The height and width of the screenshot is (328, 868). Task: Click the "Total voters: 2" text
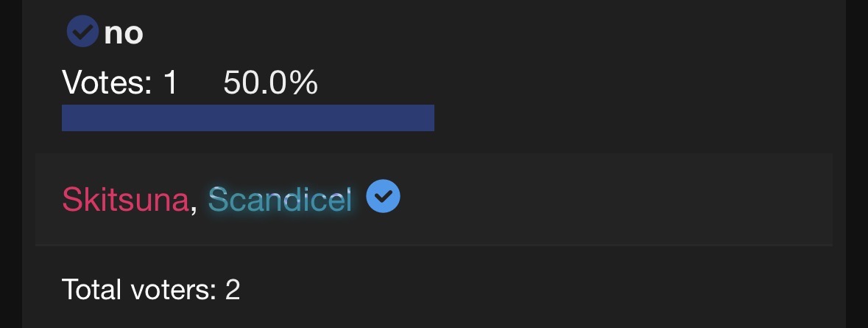click(151, 290)
